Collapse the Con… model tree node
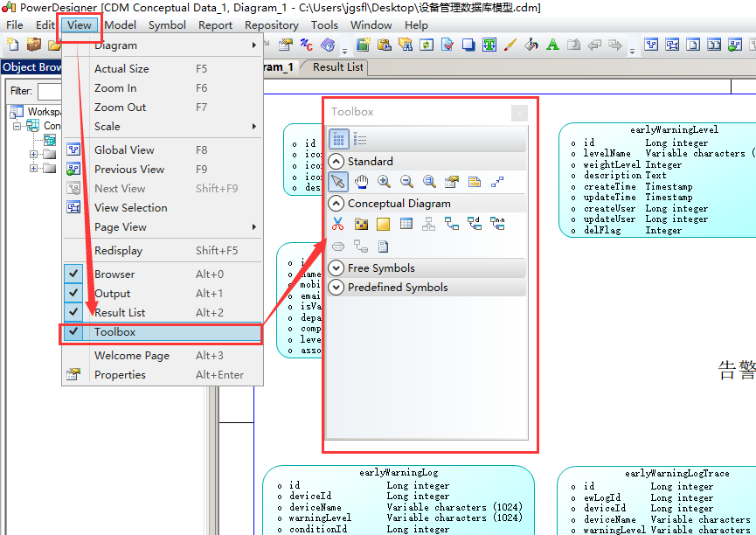 coord(17,127)
